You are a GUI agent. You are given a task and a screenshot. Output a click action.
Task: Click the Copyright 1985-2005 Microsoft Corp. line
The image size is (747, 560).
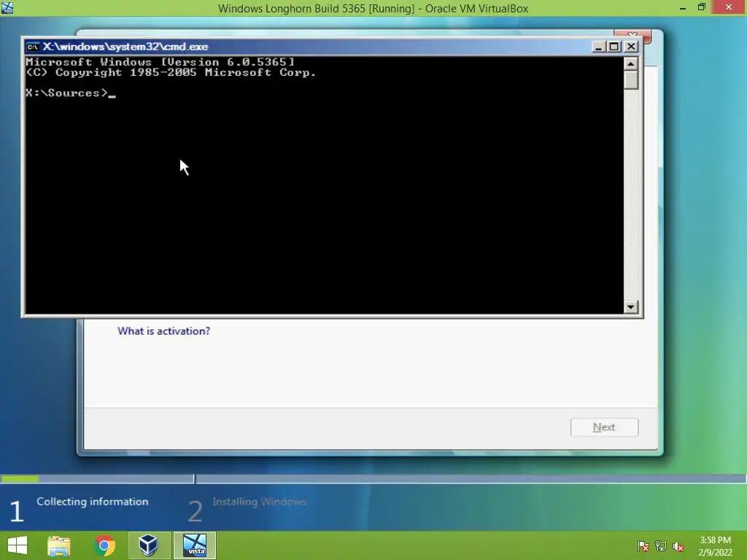pyautogui.click(x=171, y=72)
